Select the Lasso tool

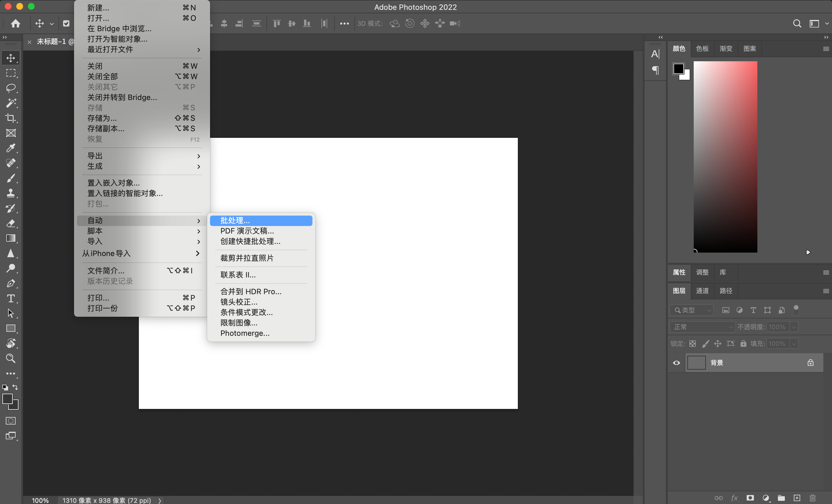(11, 88)
